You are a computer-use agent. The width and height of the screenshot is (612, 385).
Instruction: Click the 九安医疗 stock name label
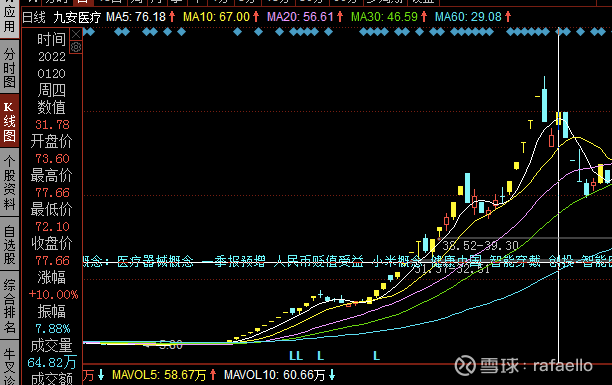pos(77,17)
